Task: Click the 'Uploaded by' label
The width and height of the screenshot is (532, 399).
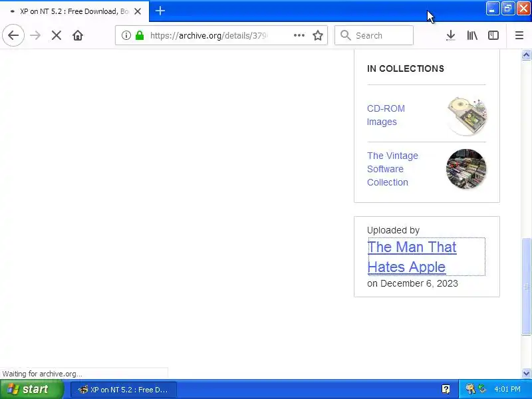Action: point(393,230)
